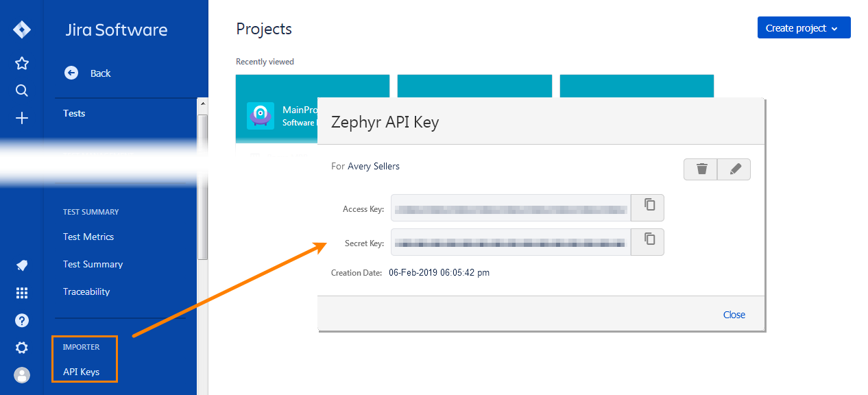Click the plus icon to create an issue

click(x=21, y=117)
